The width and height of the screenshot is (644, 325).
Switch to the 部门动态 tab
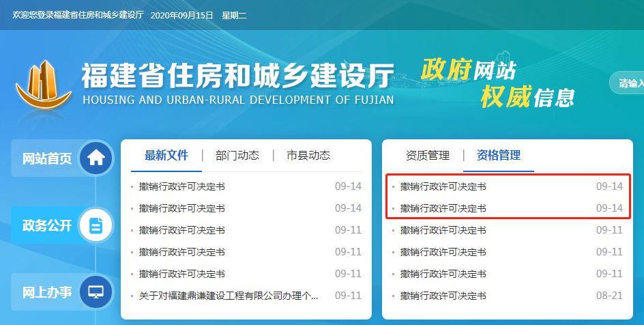237,155
